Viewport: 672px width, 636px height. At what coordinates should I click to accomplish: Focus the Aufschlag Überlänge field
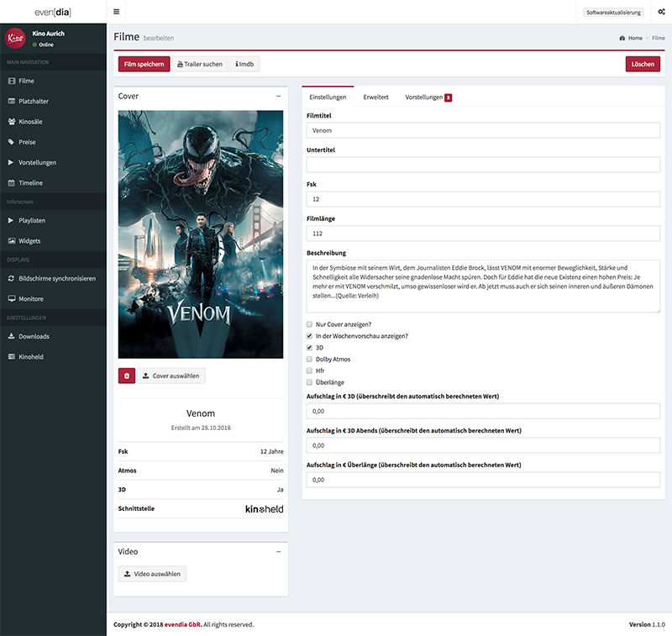tap(483, 480)
